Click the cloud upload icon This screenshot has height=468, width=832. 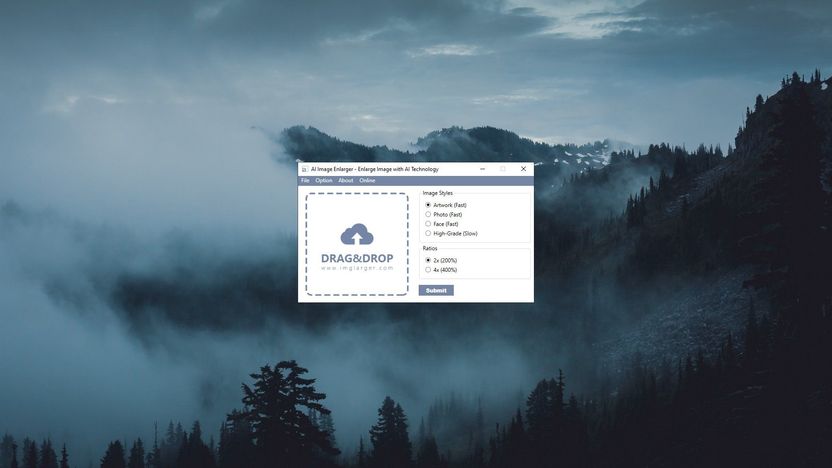point(357,234)
